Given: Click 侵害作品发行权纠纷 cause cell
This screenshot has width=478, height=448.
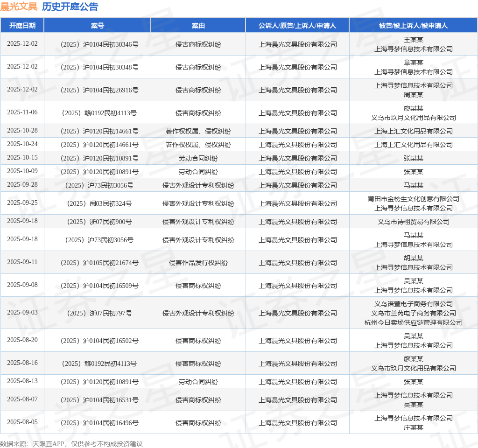Looking at the screenshot, I should tap(198, 263).
